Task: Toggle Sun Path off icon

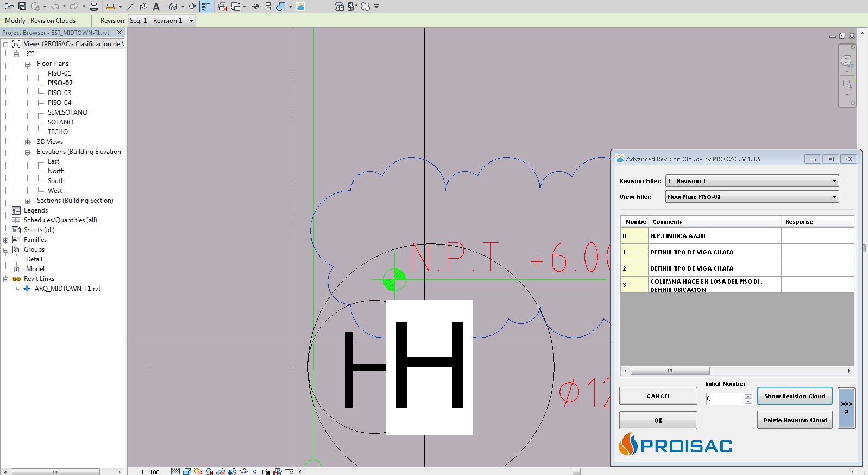Action: [x=198, y=471]
